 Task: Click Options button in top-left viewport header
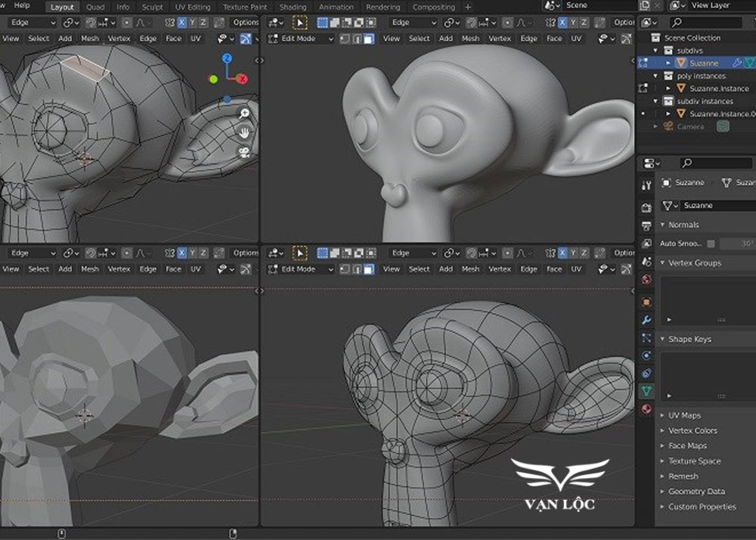[245, 23]
